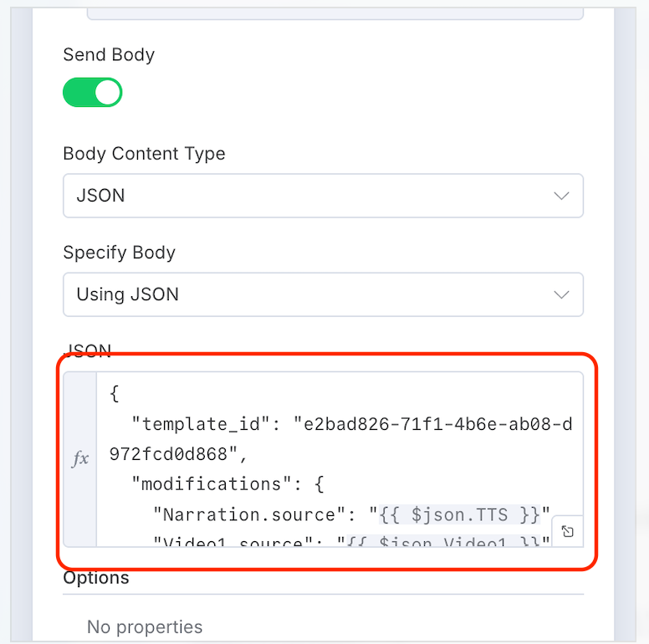
Task: Click the Send Body label
Action: point(109,55)
